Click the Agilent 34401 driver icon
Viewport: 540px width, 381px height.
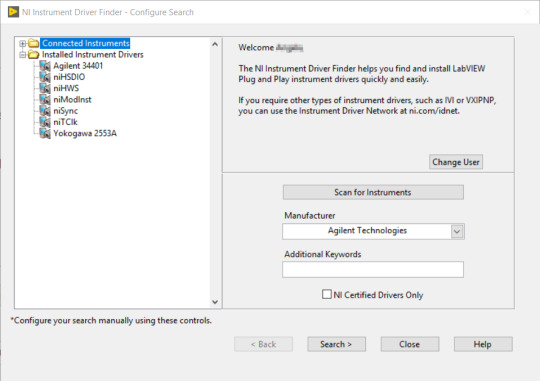[x=45, y=65]
